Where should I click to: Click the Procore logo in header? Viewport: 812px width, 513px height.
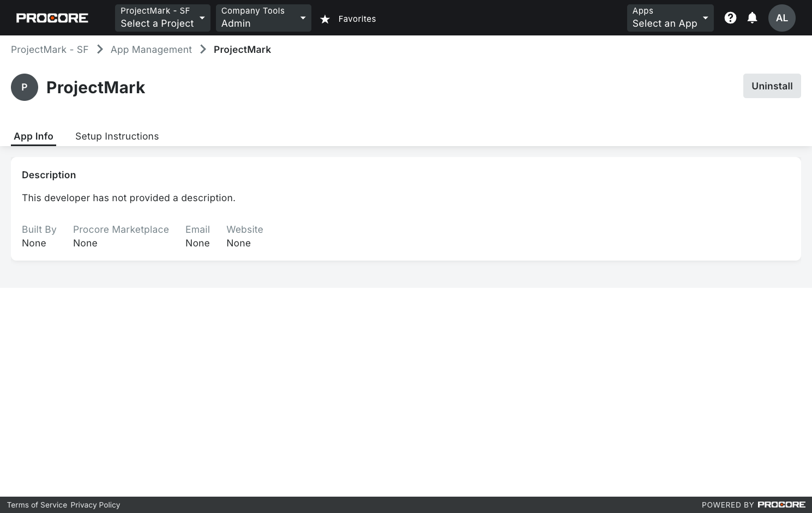52,18
